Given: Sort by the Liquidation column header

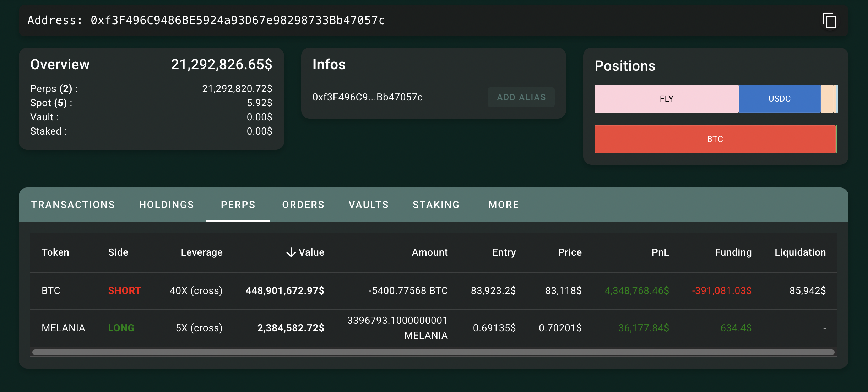Looking at the screenshot, I should [800, 252].
